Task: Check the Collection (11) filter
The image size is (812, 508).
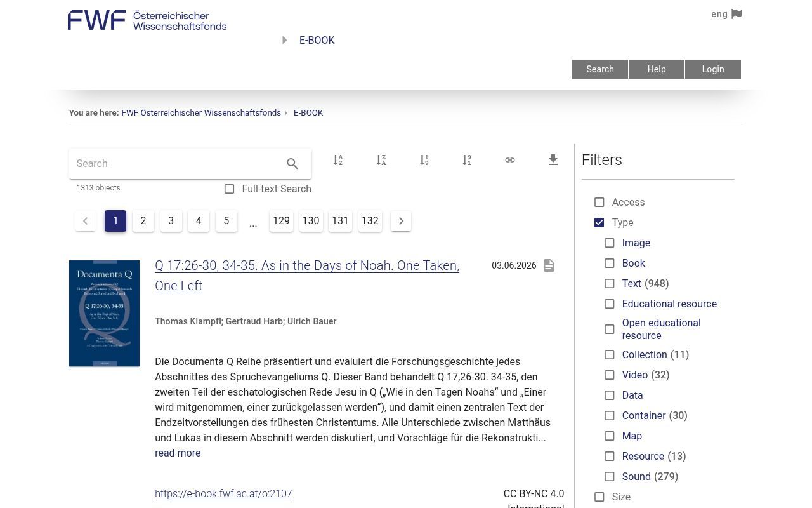Action: pos(610,355)
